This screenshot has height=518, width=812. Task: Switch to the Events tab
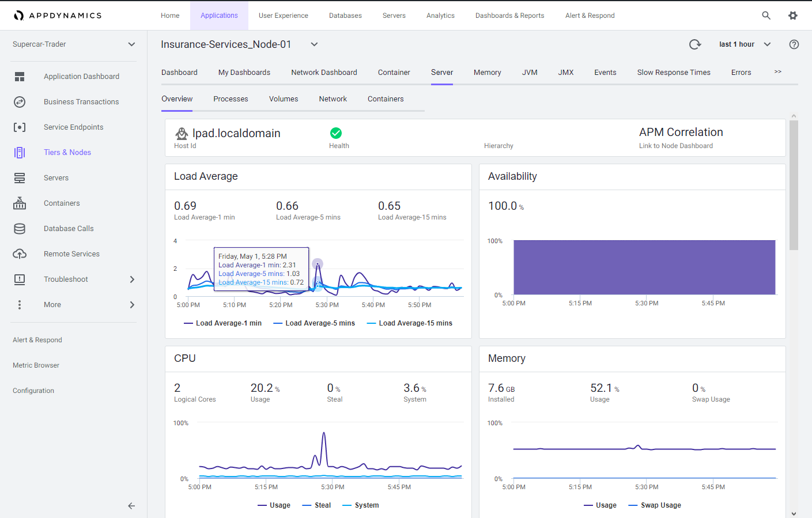pyautogui.click(x=605, y=73)
